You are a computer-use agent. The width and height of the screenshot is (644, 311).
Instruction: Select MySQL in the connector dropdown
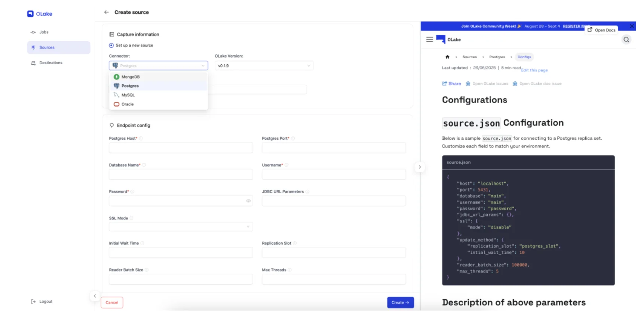point(128,95)
